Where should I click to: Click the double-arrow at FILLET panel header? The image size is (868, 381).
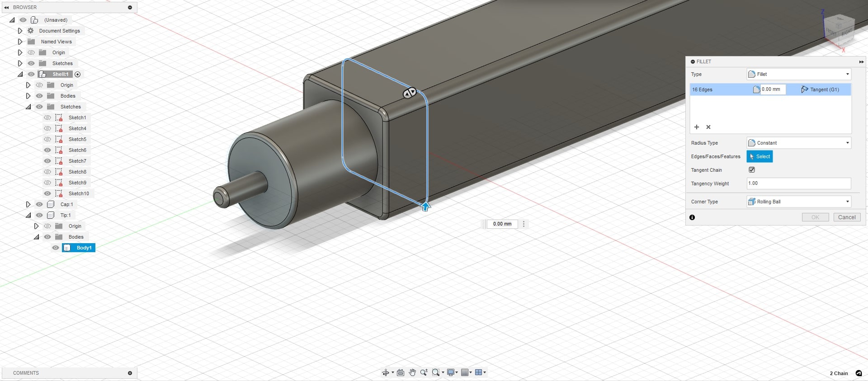click(x=861, y=61)
